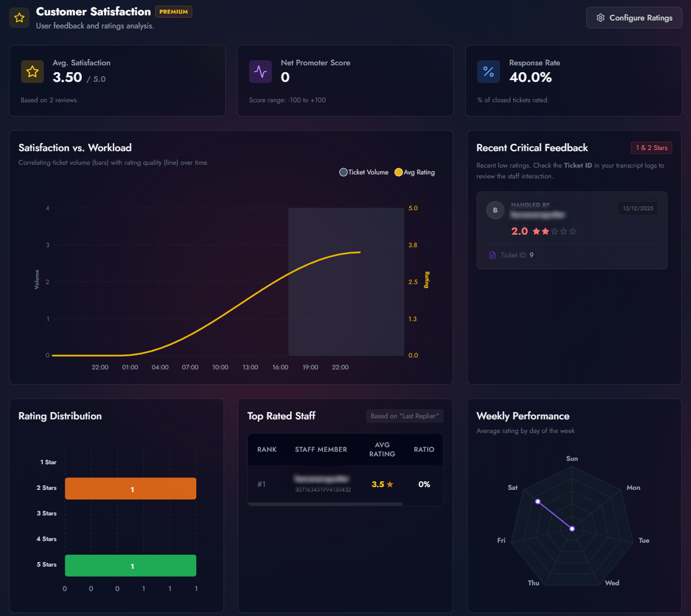691x616 pixels.
Task: Open the Configure Ratings settings
Action: click(x=634, y=18)
